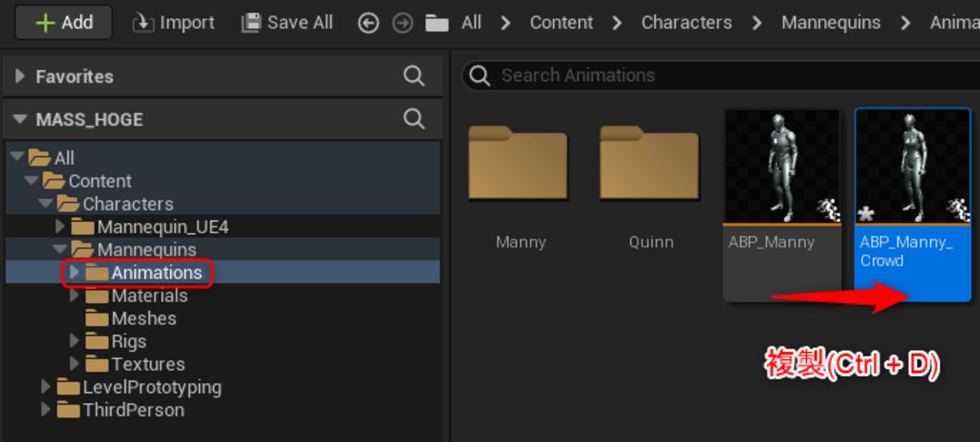This screenshot has width=980, height=442.
Task: Click the search icon beside MASS_HOGE
Action: pyautogui.click(x=414, y=118)
